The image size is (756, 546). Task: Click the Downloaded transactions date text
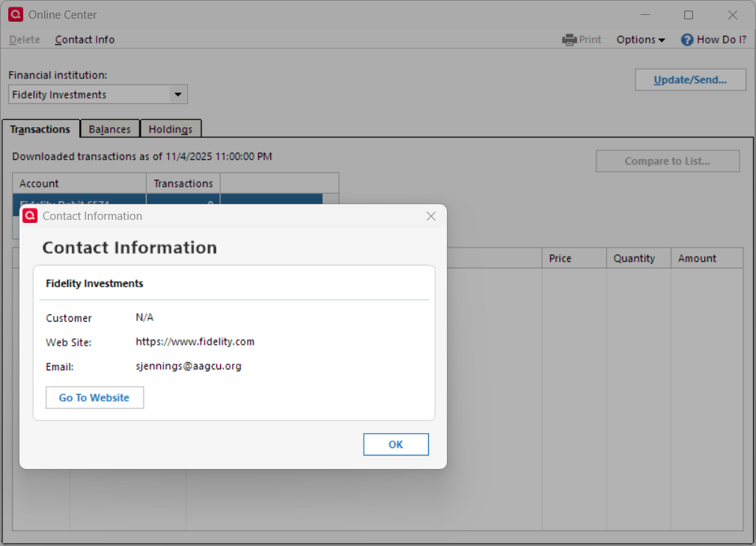142,156
